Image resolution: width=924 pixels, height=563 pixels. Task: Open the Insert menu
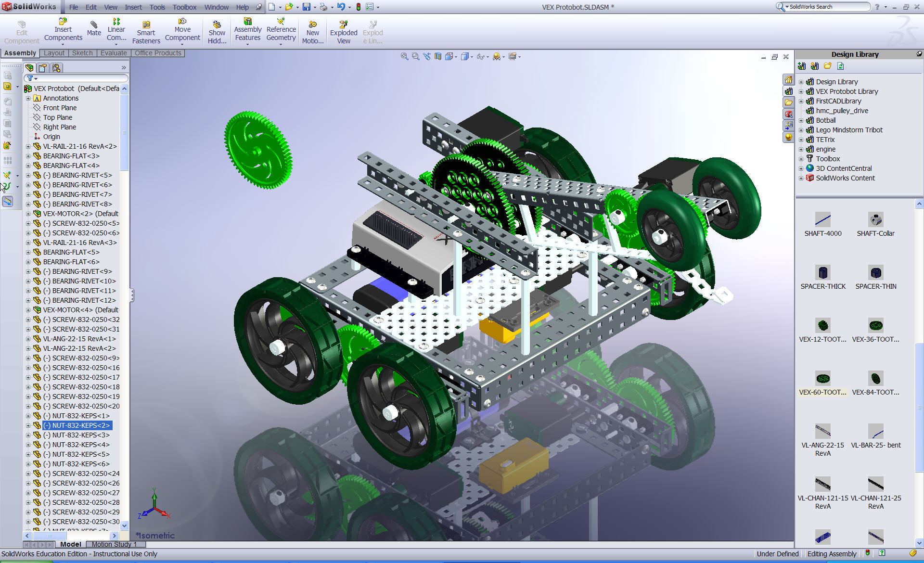coord(133,7)
